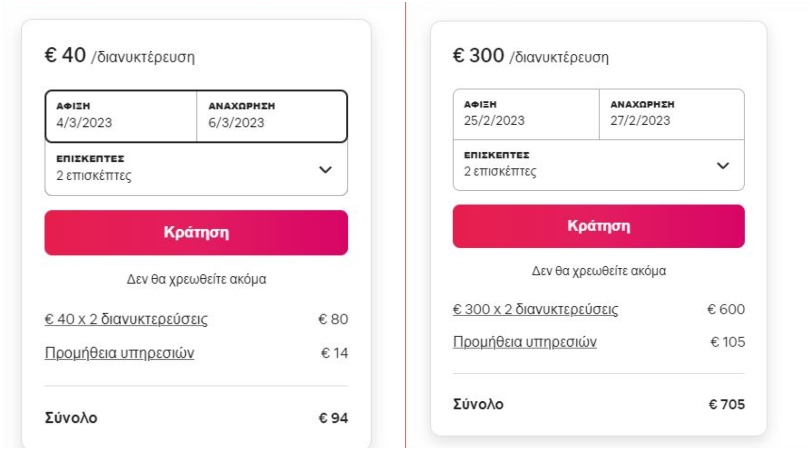This screenshot has height=450, width=810.
Task: Expand guests chevron in the €40 card
Action: click(x=324, y=169)
